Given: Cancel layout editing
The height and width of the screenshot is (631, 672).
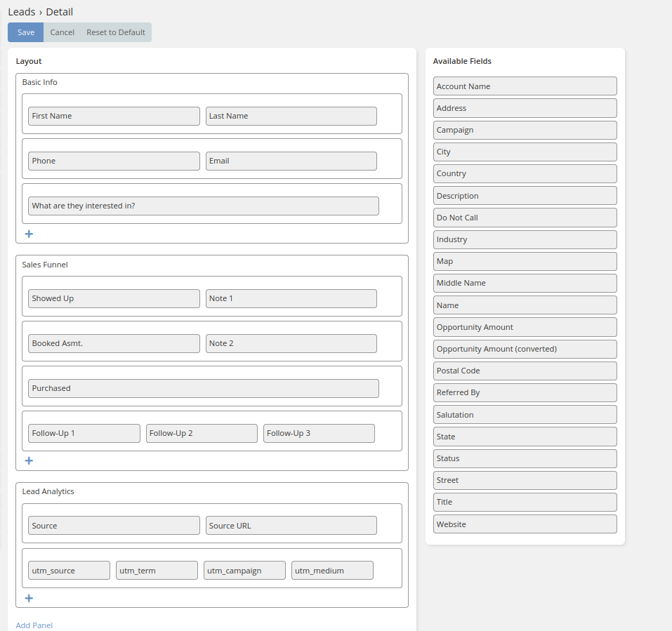Looking at the screenshot, I should 62,32.
